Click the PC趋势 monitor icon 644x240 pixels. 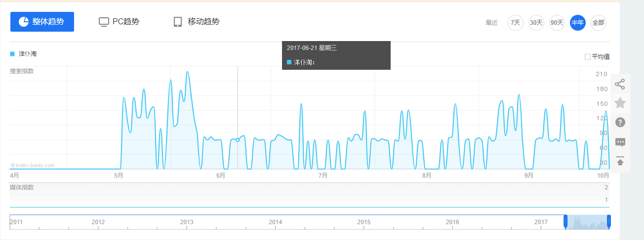tap(104, 22)
